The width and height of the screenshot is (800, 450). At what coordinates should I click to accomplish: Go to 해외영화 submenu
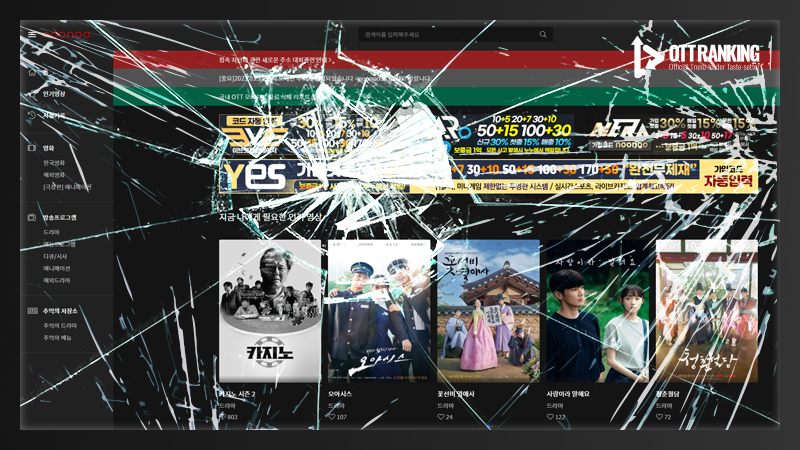coord(54,175)
